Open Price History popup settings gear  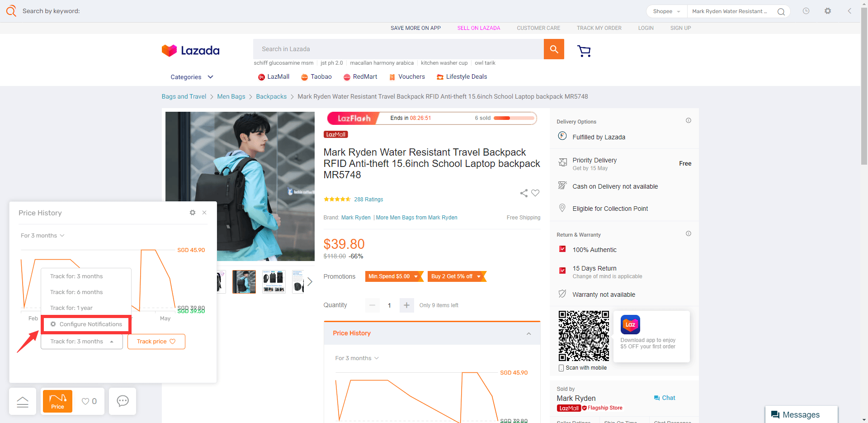(x=193, y=213)
